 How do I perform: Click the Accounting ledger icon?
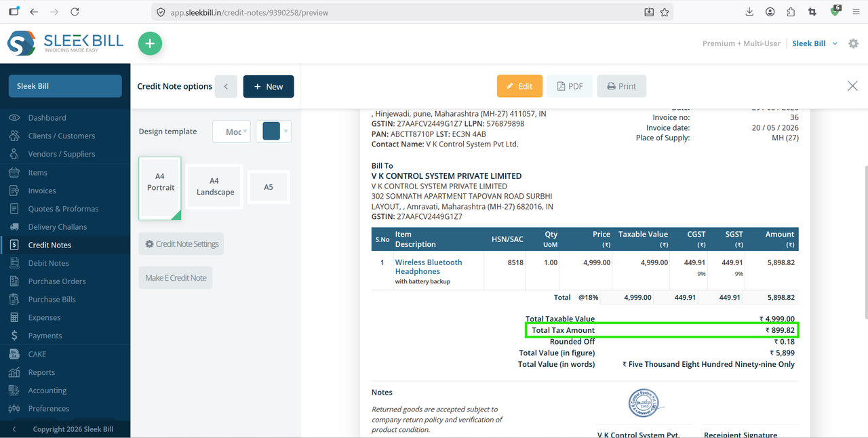click(x=14, y=391)
